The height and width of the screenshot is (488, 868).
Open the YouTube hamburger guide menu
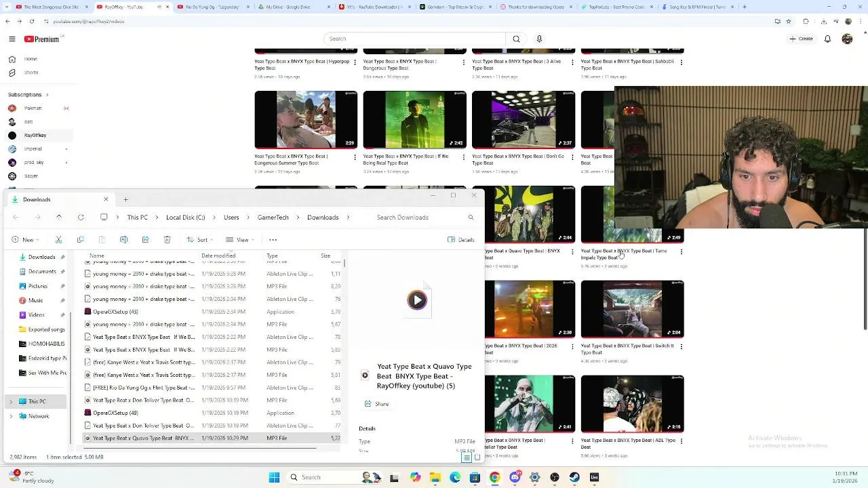[12, 39]
